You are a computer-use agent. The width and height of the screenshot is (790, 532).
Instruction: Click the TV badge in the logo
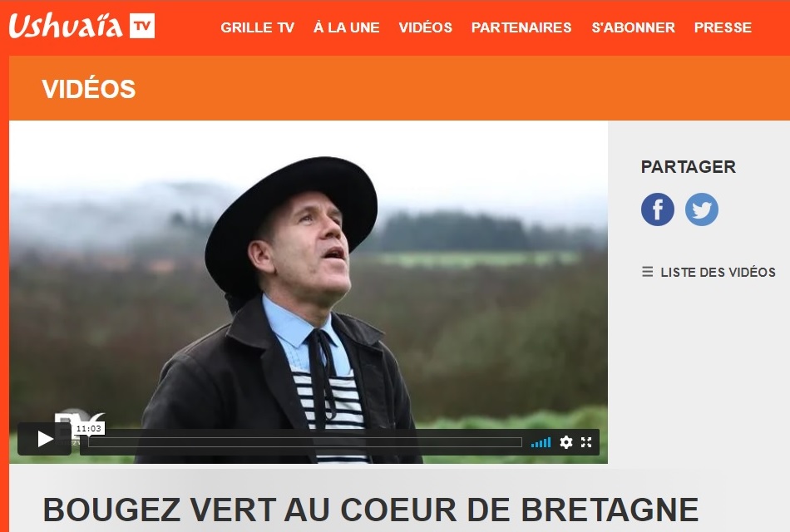pos(142,25)
